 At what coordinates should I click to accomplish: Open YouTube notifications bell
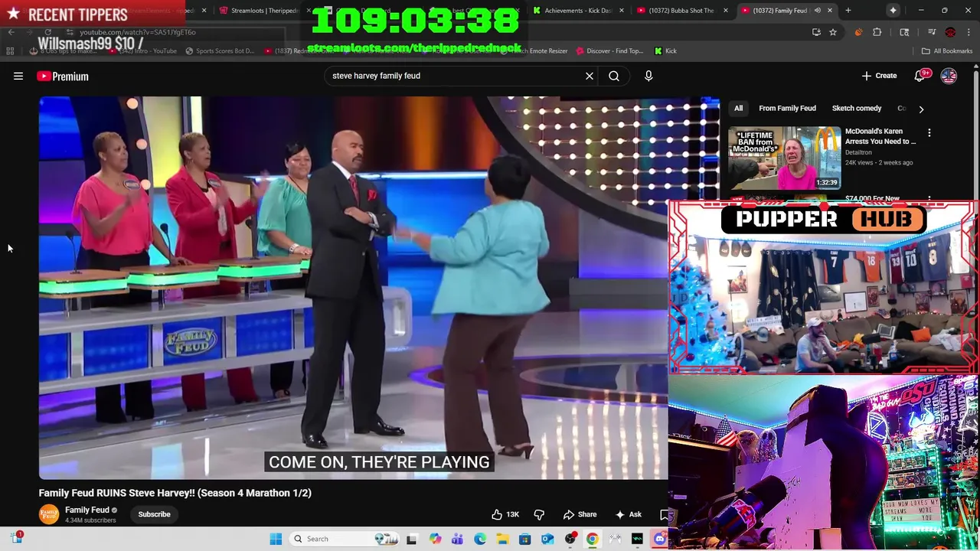921,76
